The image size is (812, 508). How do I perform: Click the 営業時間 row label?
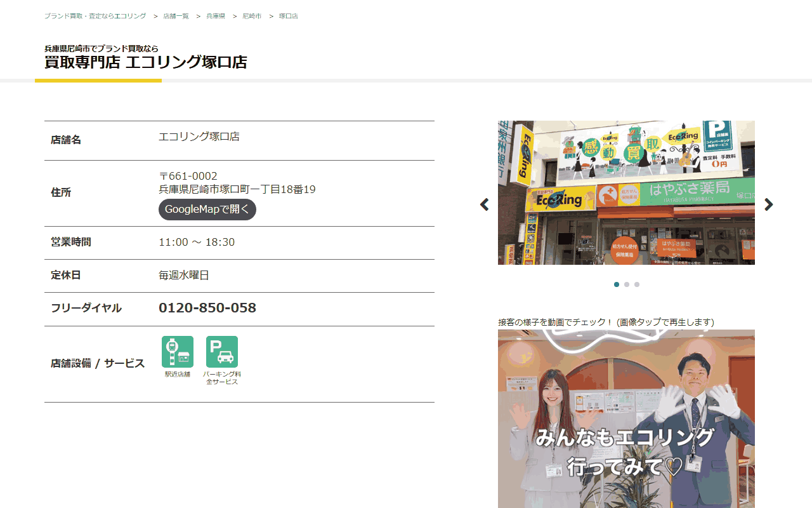pyautogui.click(x=71, y=242)
